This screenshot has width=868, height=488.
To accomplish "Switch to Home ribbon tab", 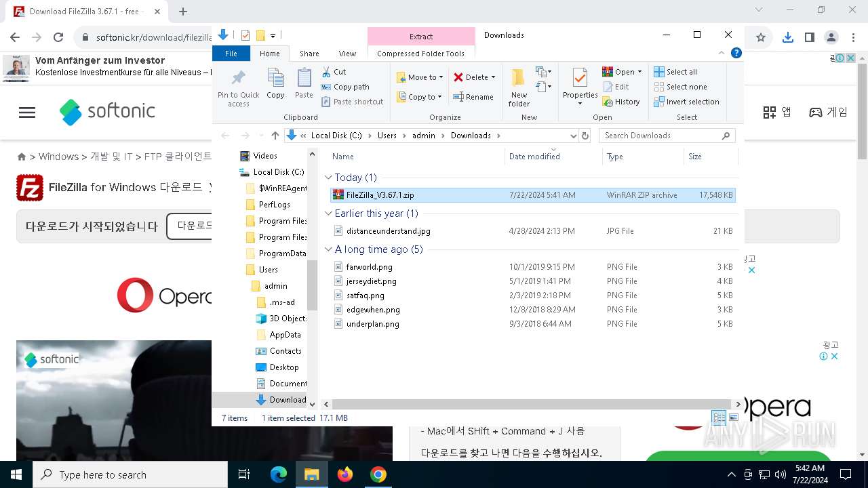I will click(x=269, y=54).
